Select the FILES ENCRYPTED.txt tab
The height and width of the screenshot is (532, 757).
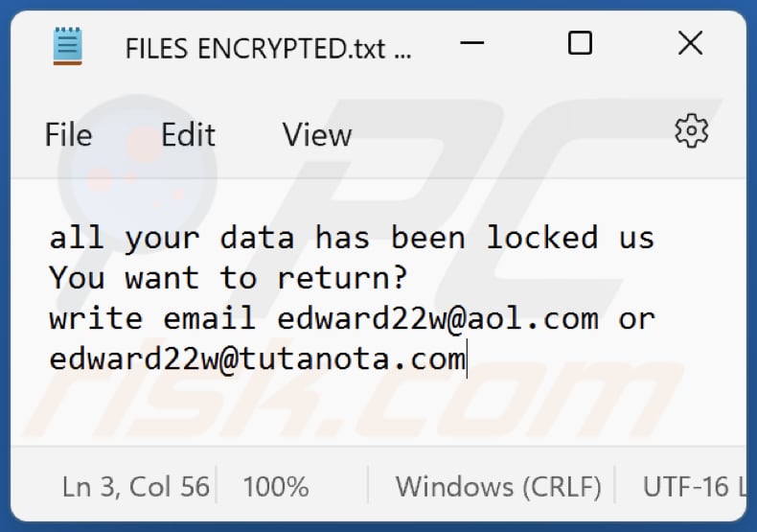(268, 50)
